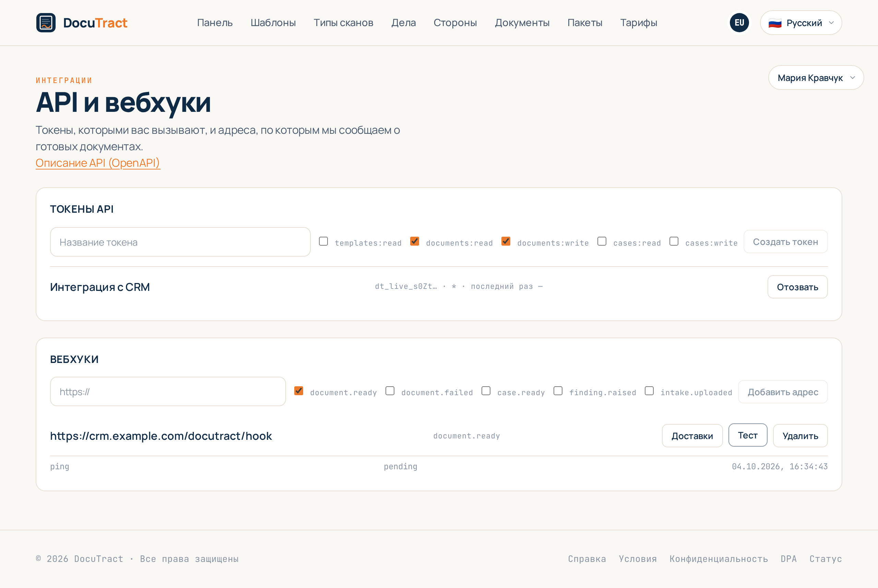Viewport: 878px width, 588px height.
Task: Open the Шаблоны nav item
Action: [x=273, y=23]
